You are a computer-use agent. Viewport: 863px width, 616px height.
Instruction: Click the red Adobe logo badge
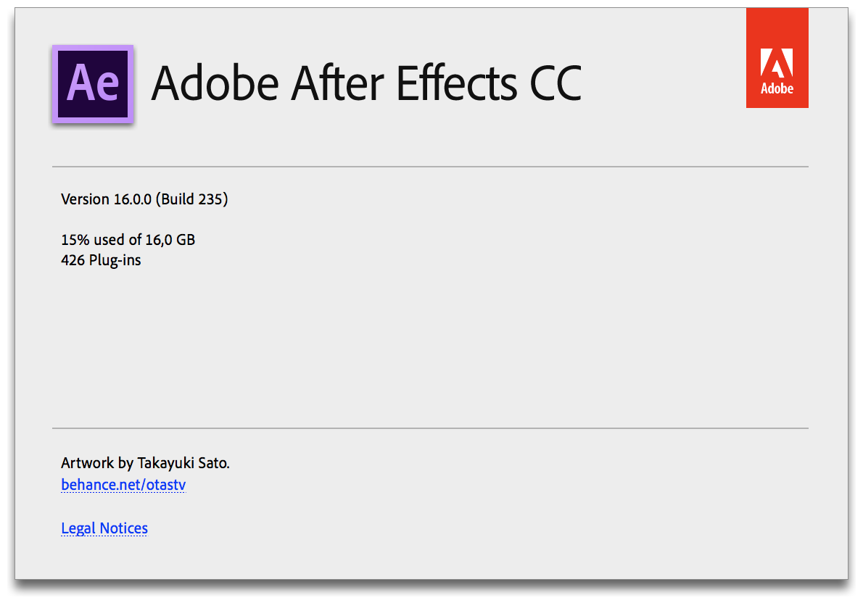point(777,58)
